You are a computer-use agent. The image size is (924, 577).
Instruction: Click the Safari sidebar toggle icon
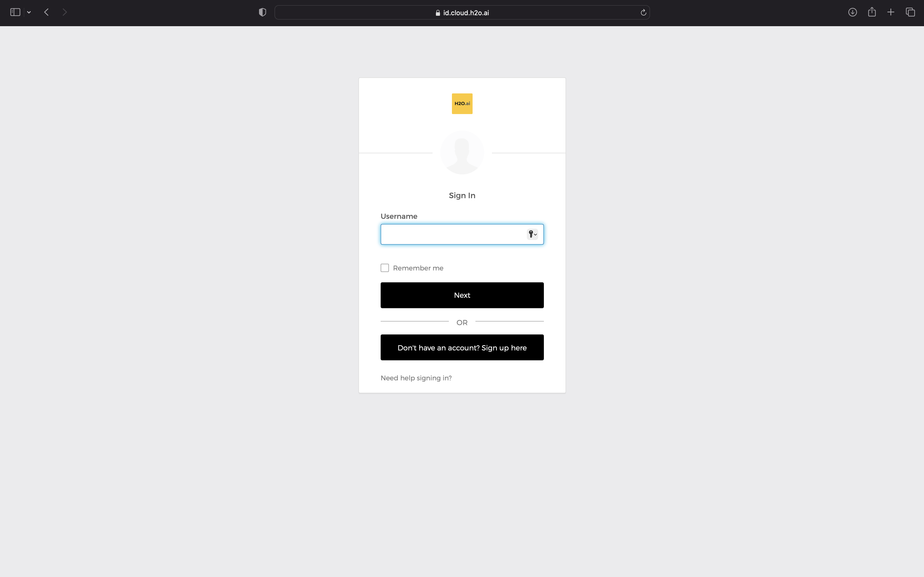15,12
